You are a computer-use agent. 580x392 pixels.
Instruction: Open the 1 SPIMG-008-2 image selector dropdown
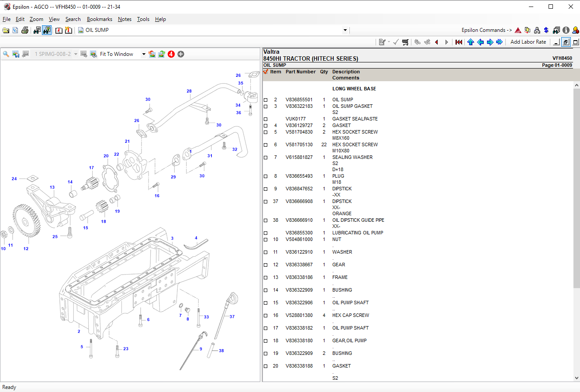coord(76,54)
